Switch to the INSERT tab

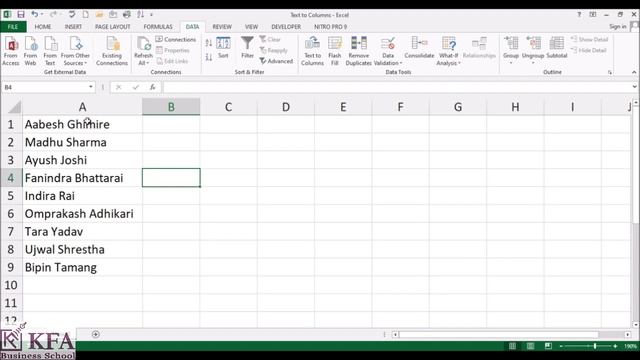(73, 27)
